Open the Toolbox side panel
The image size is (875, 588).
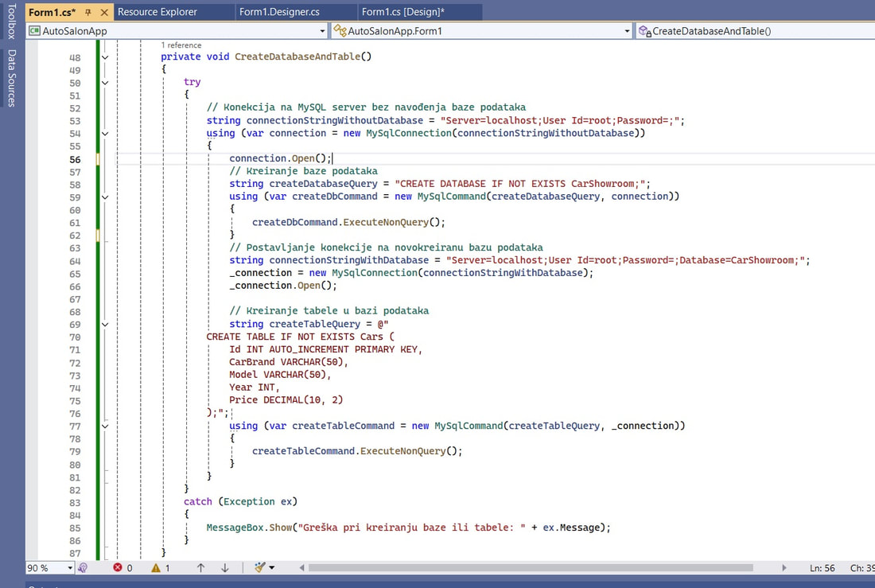pos(11,21)
